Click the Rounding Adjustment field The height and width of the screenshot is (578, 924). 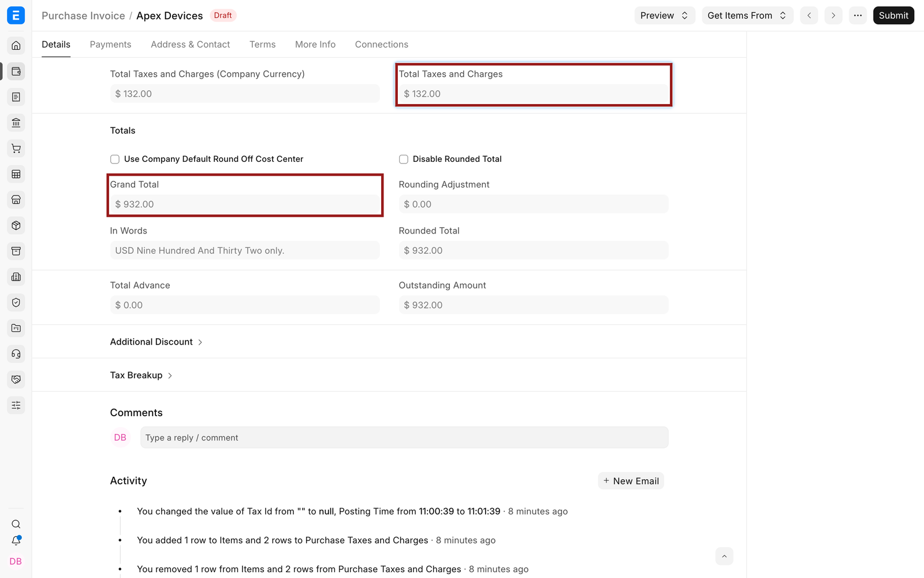tap(534, 204)
